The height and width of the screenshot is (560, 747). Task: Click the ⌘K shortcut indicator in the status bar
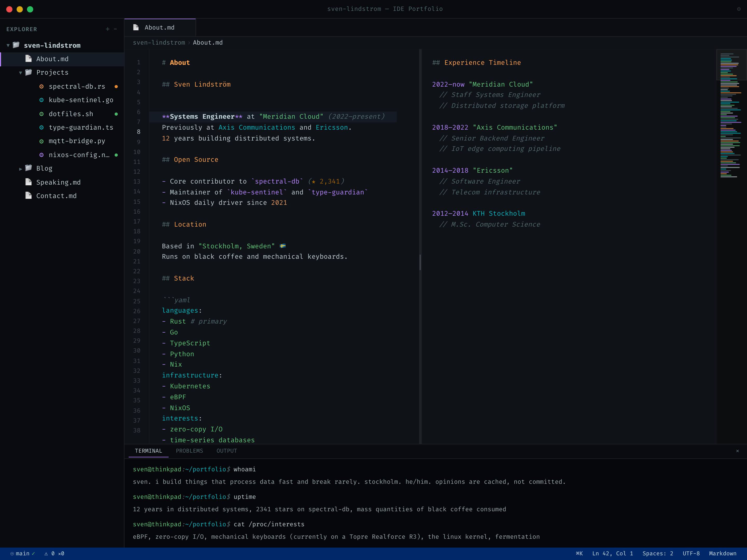coord(579,554)
